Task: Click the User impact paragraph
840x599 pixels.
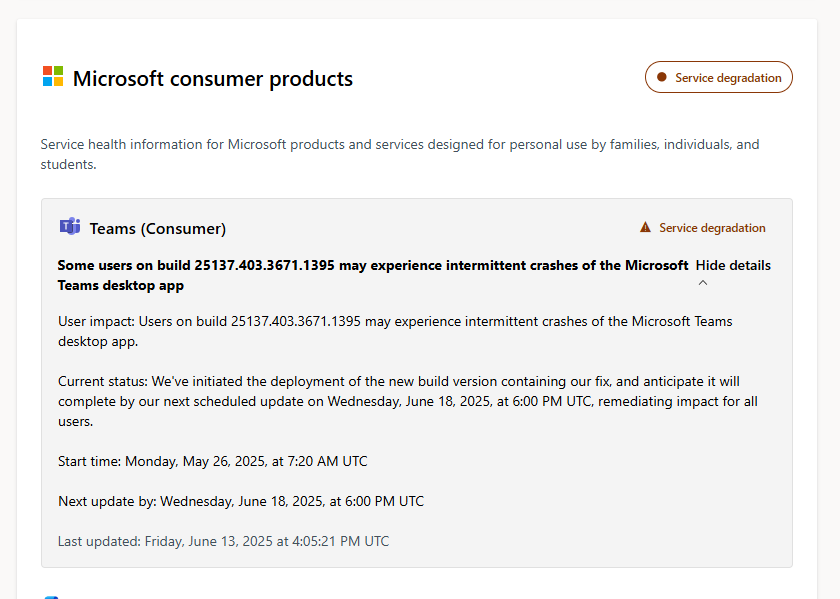Action: point(395,331)
